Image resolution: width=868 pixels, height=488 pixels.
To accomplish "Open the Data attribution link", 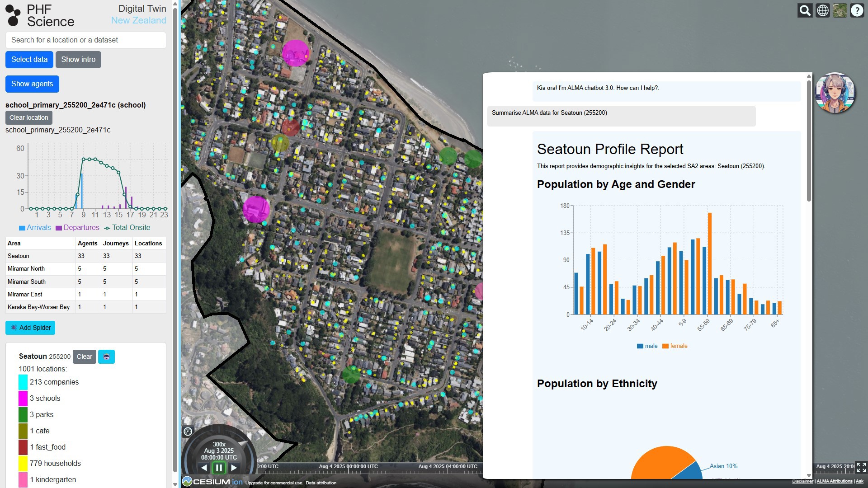I will (x=321, y=483).
